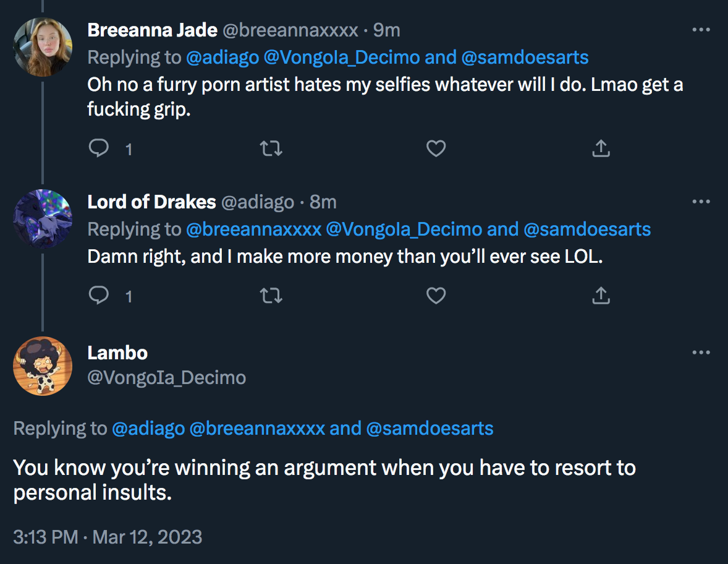Open more options for Lambo's tweet

point(701,352)
